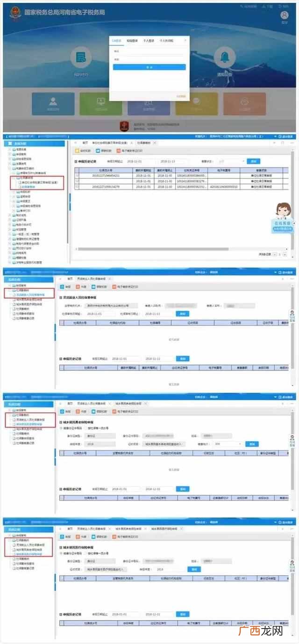
Task: Click the user avatar login icon on the login page
Action: (x=284, y=15)
